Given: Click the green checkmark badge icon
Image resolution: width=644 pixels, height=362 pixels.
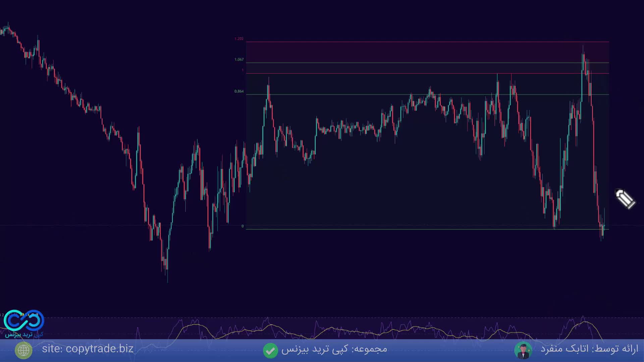Looking at the screenshot, I should pos(270,350).
